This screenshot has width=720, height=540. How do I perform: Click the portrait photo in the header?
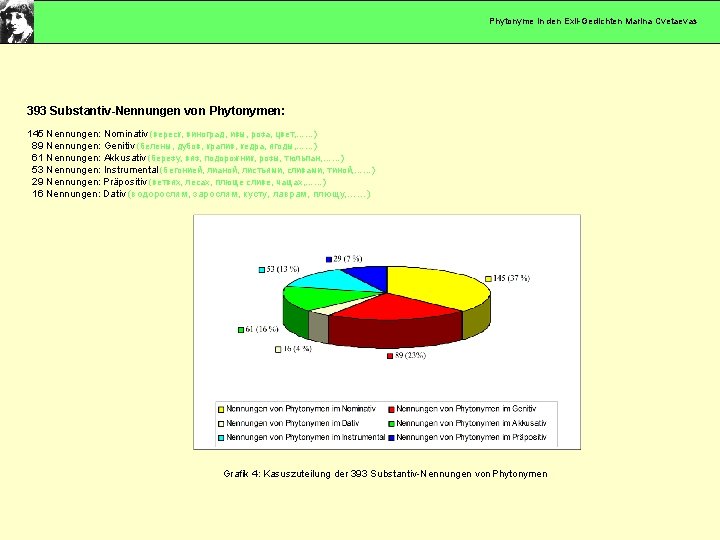click(17, 22)
